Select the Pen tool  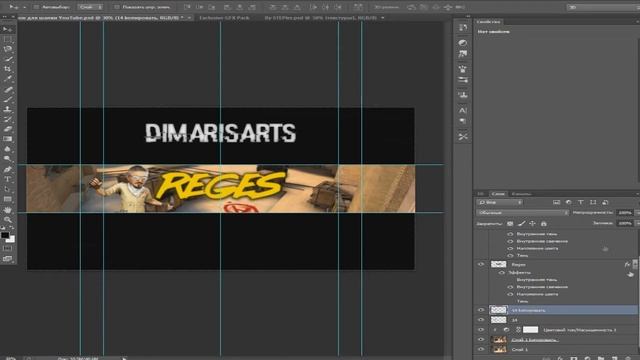click(x=8, y=169)
